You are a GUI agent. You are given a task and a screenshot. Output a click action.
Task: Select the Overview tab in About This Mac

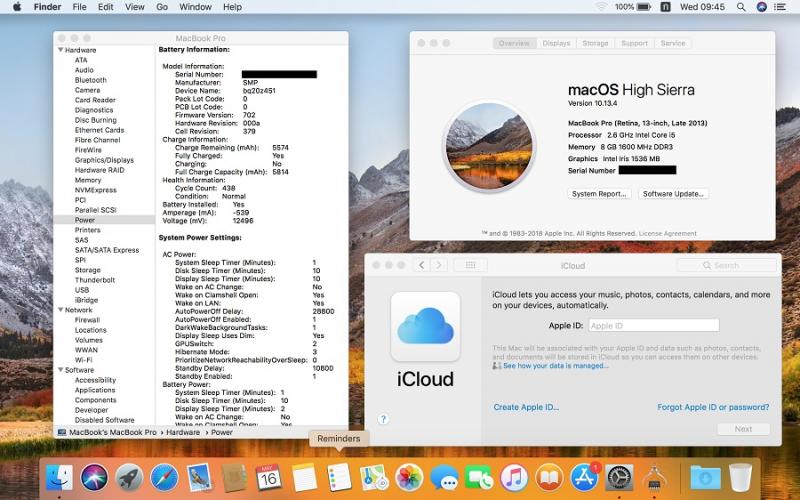514,43
